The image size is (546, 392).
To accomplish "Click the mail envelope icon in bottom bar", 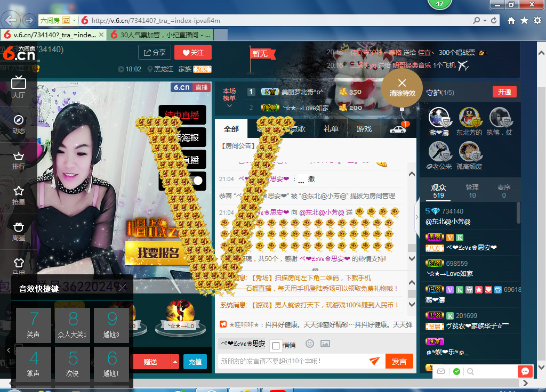I will [441, 371].
